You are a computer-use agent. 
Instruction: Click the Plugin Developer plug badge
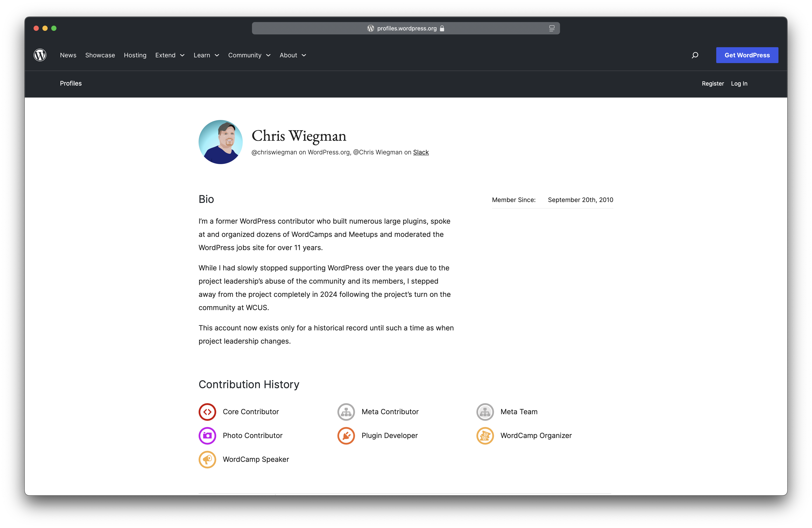click(346, 436)
